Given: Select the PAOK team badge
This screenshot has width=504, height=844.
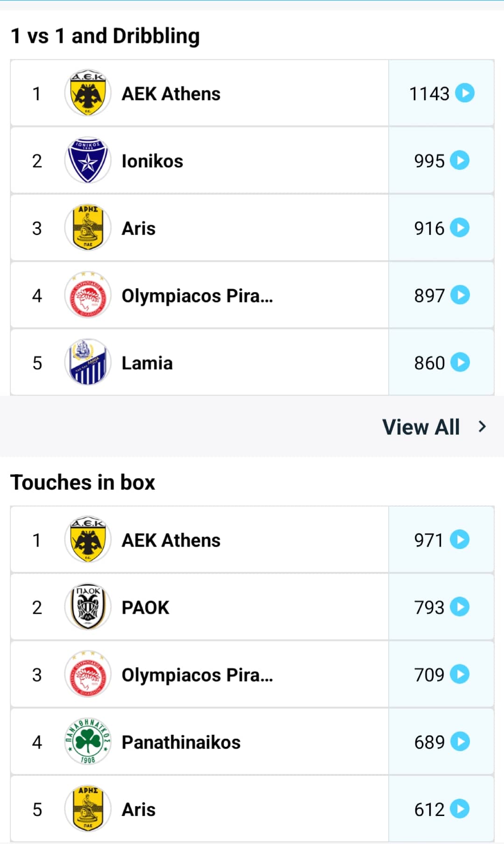Looking at the screenshot, I should [x=88, y=607].
